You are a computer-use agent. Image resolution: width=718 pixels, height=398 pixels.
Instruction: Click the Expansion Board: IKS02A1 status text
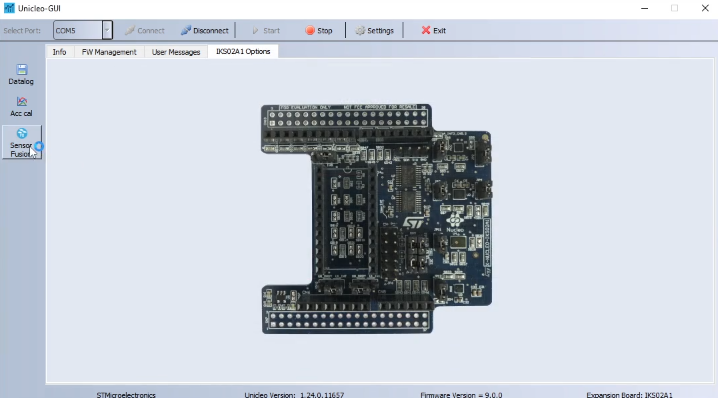click(x=629, y=394)
